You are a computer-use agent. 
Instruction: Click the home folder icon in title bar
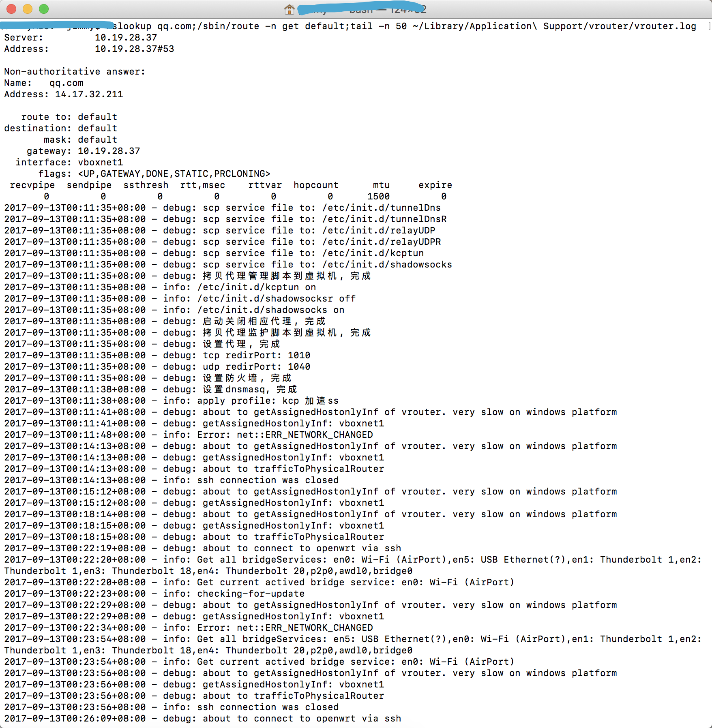coord(289,9)
